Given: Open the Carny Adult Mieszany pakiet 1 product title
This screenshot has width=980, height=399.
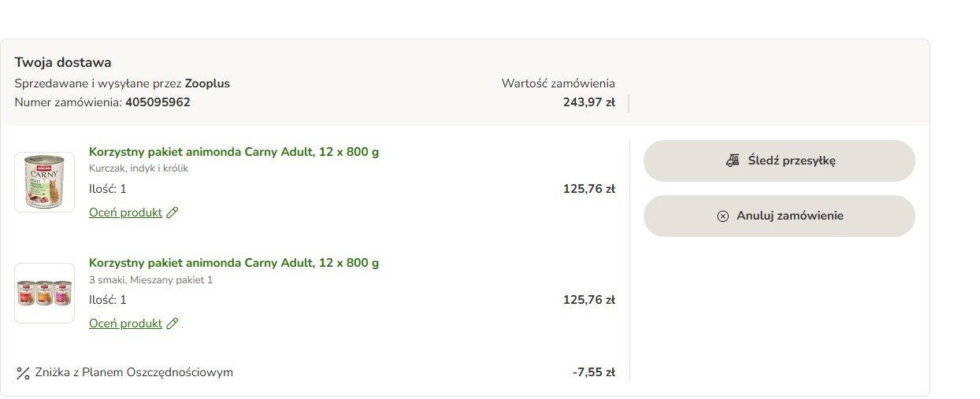Looking at the screenshot, I should (234, 263).
